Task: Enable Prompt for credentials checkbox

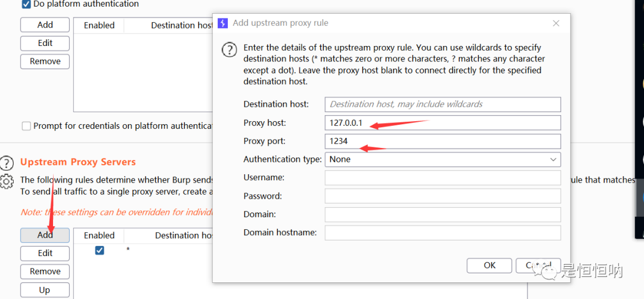Action: point(26,126)
